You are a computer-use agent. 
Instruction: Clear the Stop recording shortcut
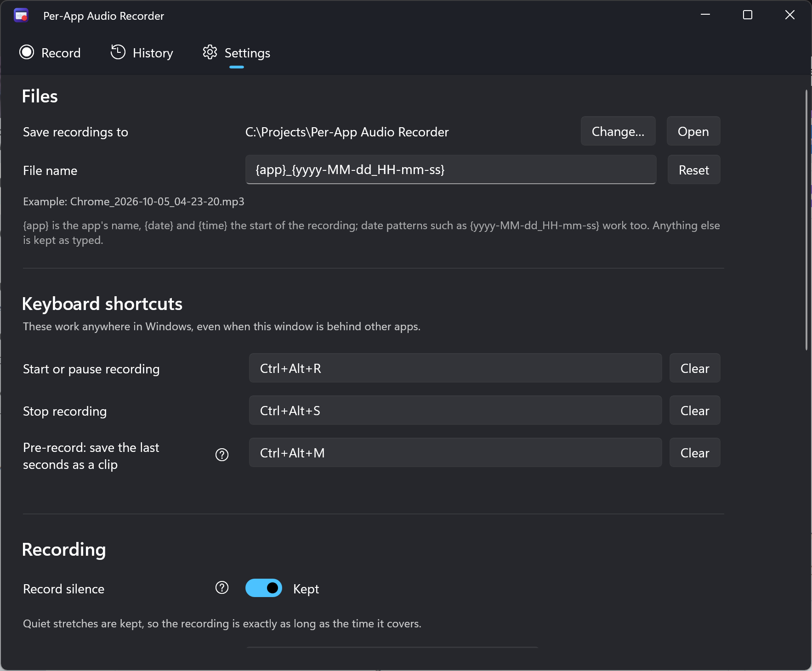click(x=695, y=411)
